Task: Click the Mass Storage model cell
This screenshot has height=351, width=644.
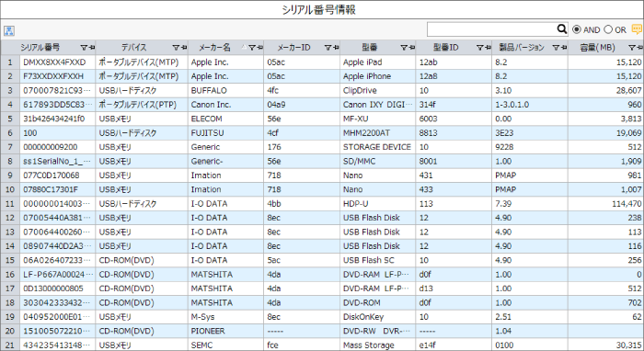Action: [378, 345]
